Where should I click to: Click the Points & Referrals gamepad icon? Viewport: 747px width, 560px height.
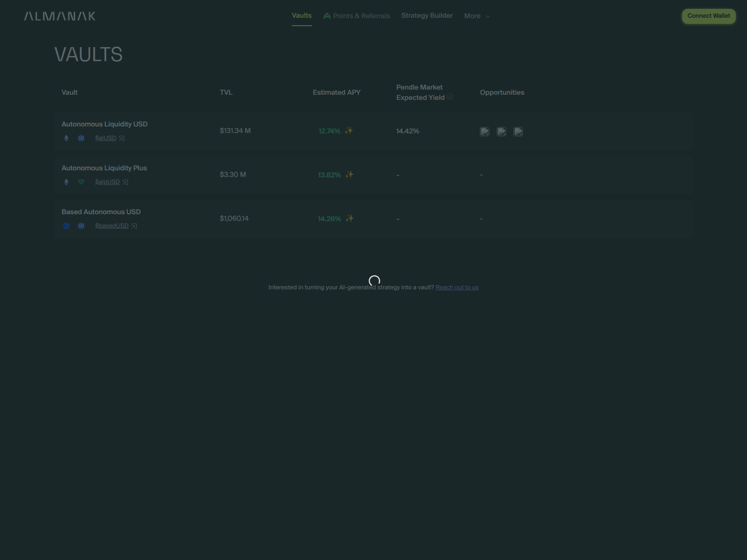coord(327,16)
